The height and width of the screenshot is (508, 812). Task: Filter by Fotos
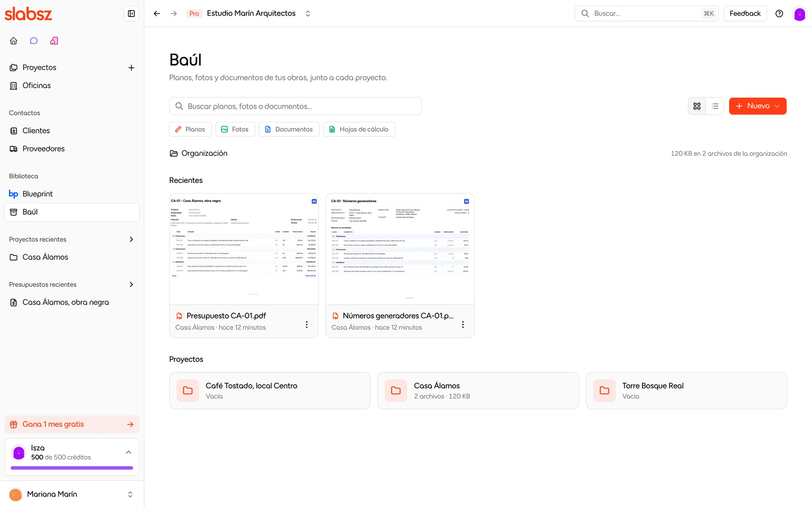tap(235, 129)
